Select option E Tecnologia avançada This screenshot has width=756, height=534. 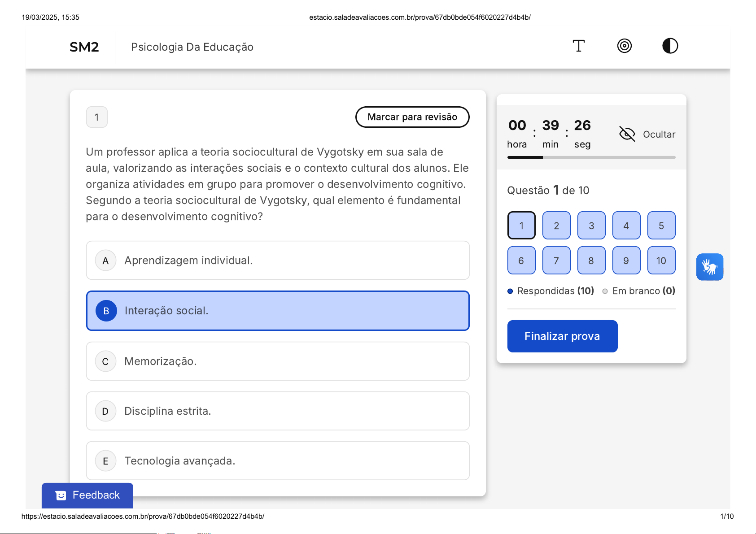[x=277, y=461]
